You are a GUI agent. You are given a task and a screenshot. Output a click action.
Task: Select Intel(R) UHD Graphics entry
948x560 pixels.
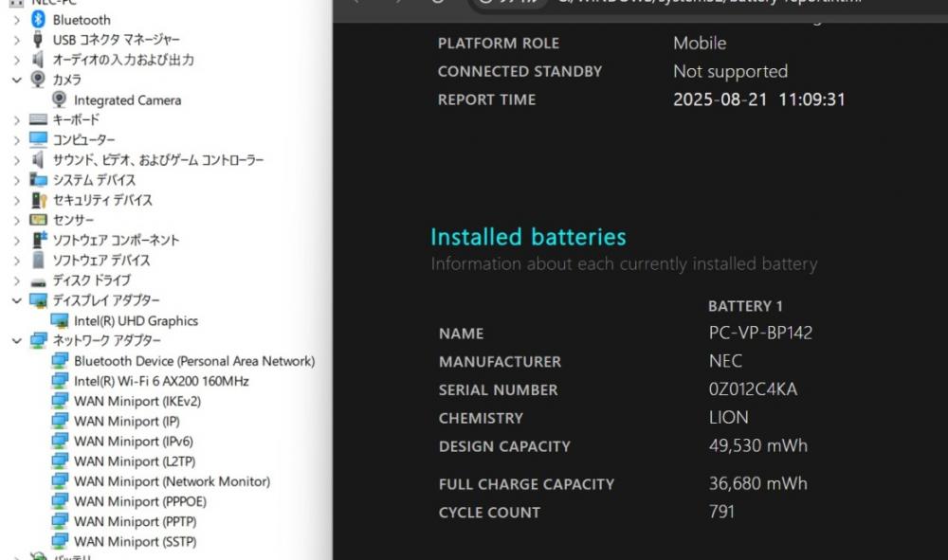tap(136, 321)
